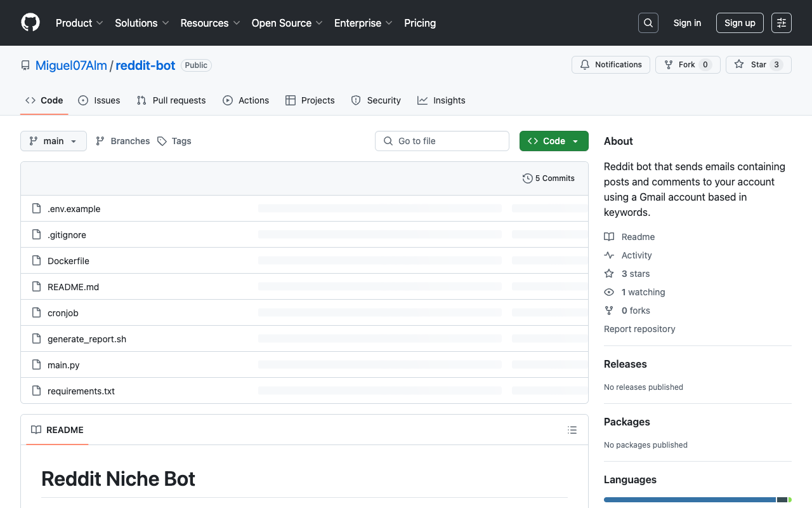Switch to the Pull requests tab
Viewport: 812px width, 508px height.
[x=171, y=100]
